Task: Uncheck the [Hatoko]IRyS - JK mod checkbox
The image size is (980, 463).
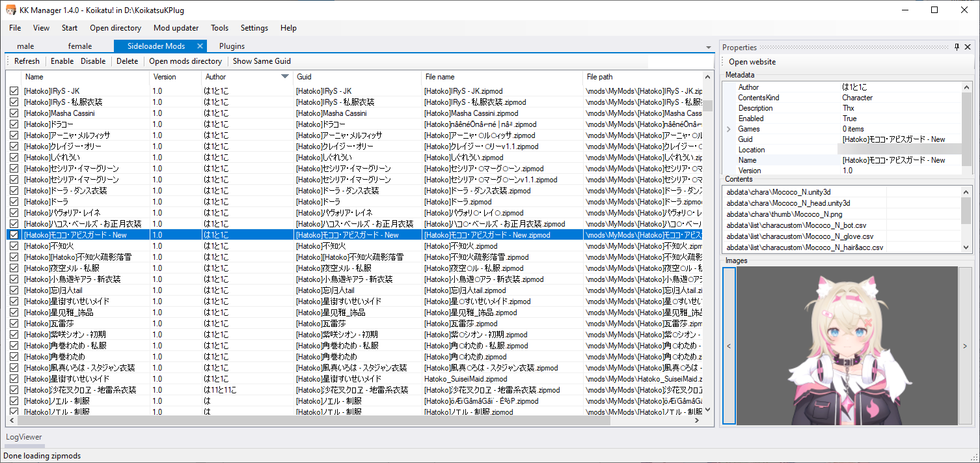Action: [14, 91]
